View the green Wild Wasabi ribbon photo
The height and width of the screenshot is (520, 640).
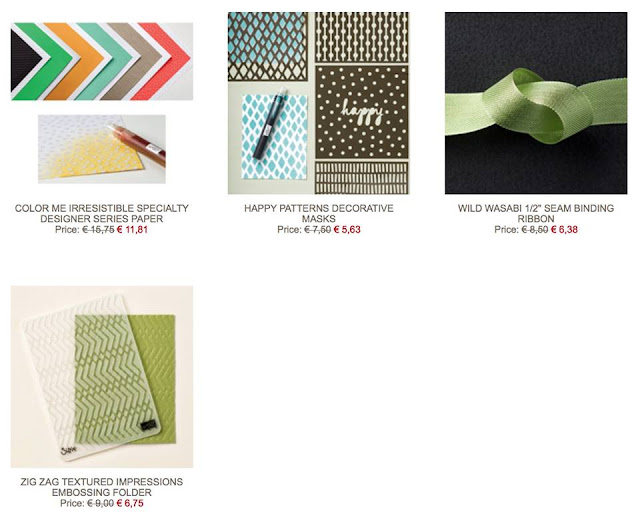click(x=536, y=103)
